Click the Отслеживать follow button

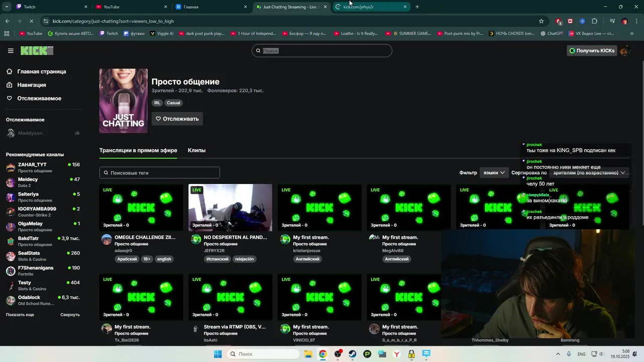(x=177, y=119)
